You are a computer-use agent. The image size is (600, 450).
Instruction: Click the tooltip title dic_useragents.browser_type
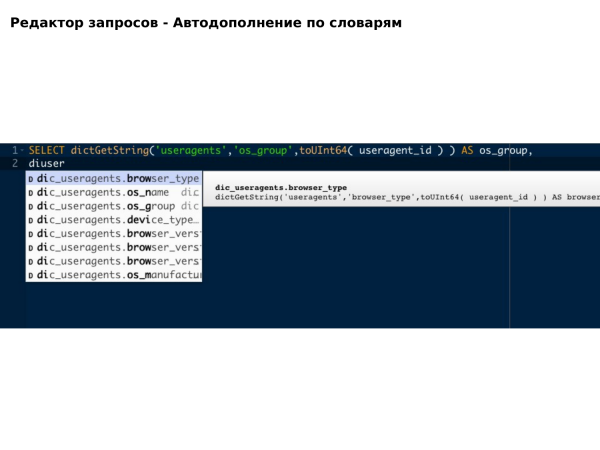pos(281,187)
